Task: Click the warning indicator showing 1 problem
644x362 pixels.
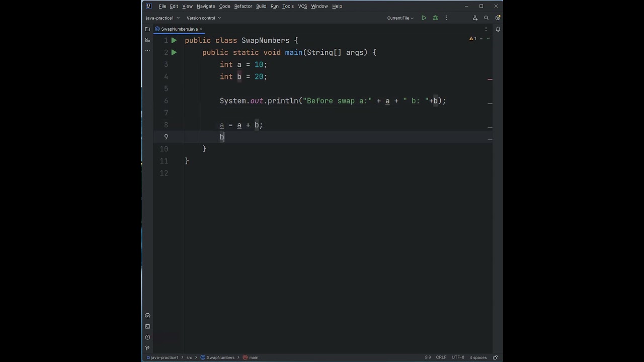Action: (x=472, y=39)
